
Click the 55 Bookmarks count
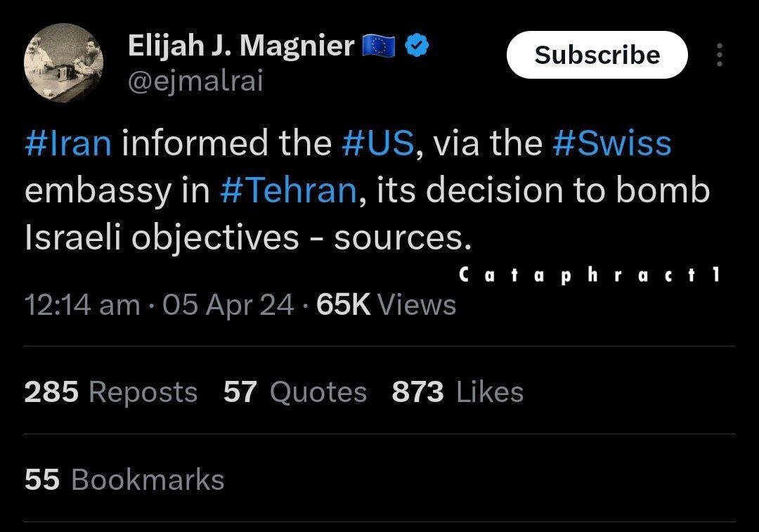(124, 479)
